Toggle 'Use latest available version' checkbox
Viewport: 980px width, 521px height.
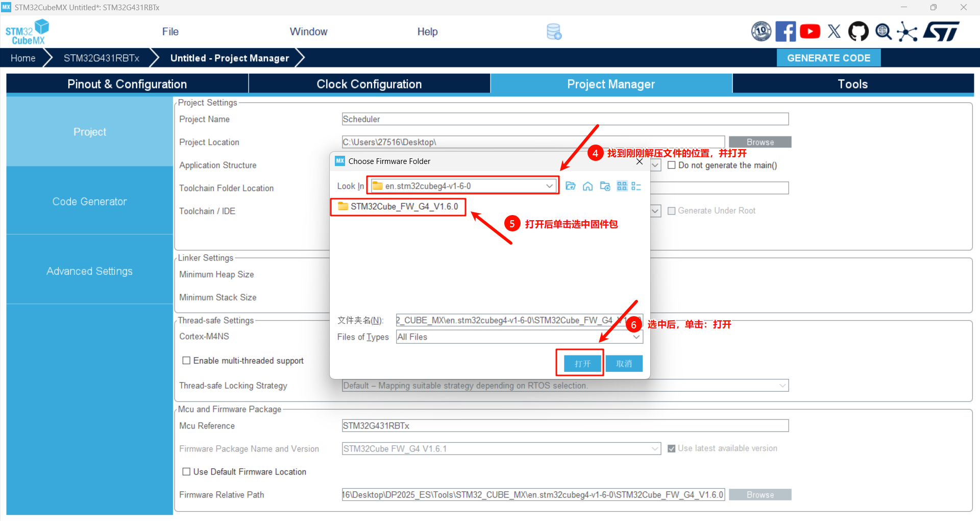(672, 448)
